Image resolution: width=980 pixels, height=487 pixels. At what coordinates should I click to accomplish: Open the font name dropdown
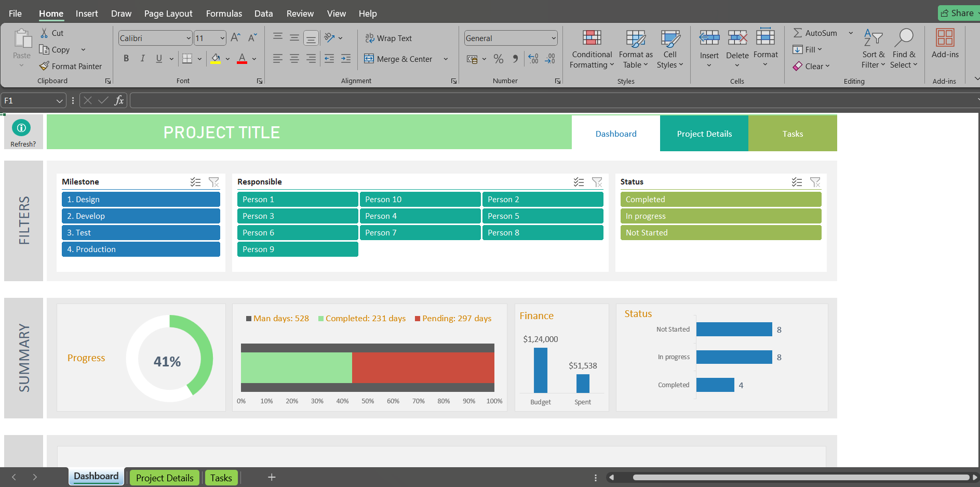188,37
